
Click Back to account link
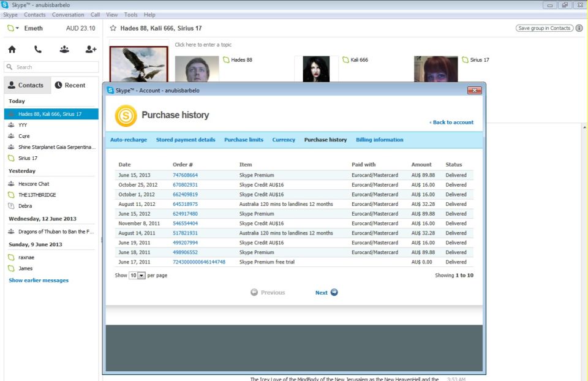[451, 123]
